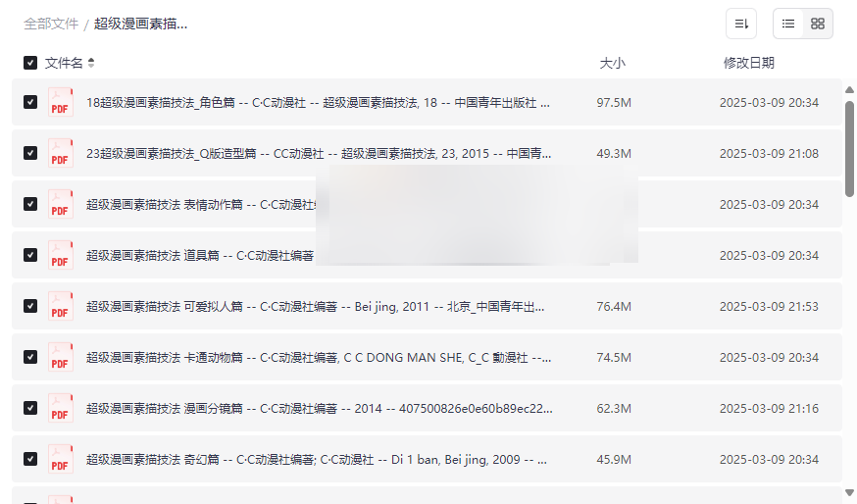Click PDF icon of 23超级漫画素描技法_Q版造型篇
Viewport: 857px width, 504px height.
[x=60, y=153]
